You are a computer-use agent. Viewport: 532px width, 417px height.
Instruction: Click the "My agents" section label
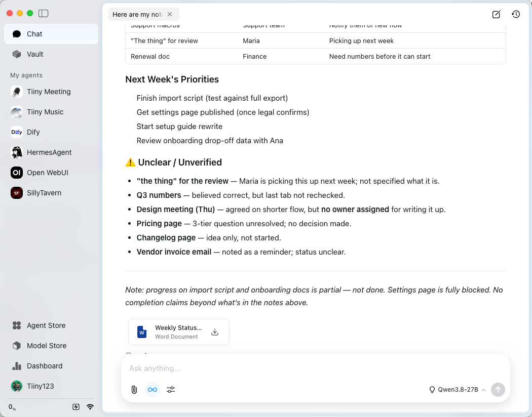(26, 75)
